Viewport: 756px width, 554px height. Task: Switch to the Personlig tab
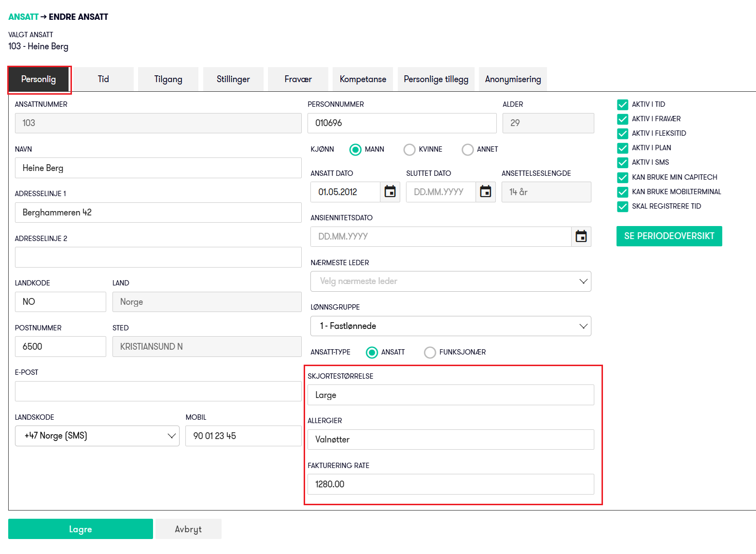(39, 79)
